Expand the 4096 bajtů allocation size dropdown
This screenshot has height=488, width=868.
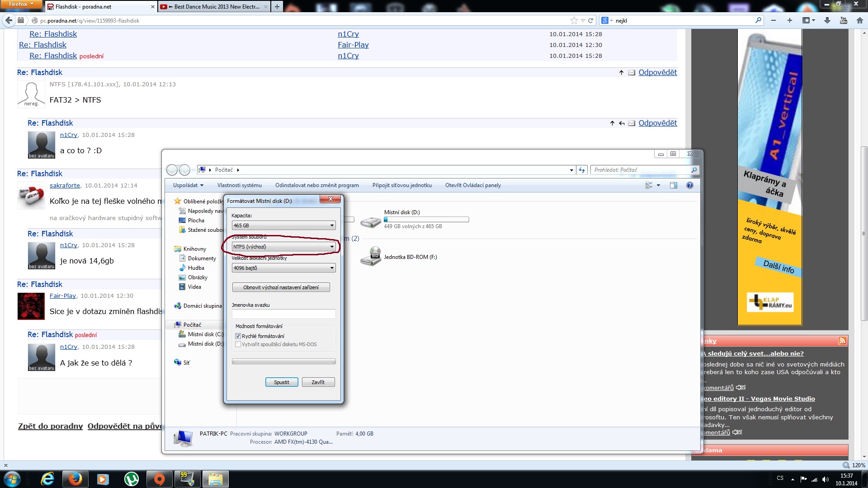(x=283, y=268)
